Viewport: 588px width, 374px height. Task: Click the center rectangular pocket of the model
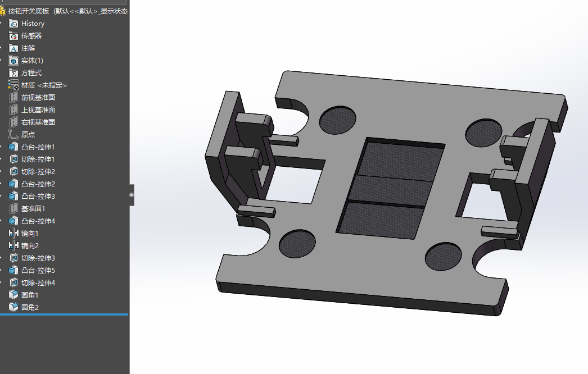click(x=390, y=189)
